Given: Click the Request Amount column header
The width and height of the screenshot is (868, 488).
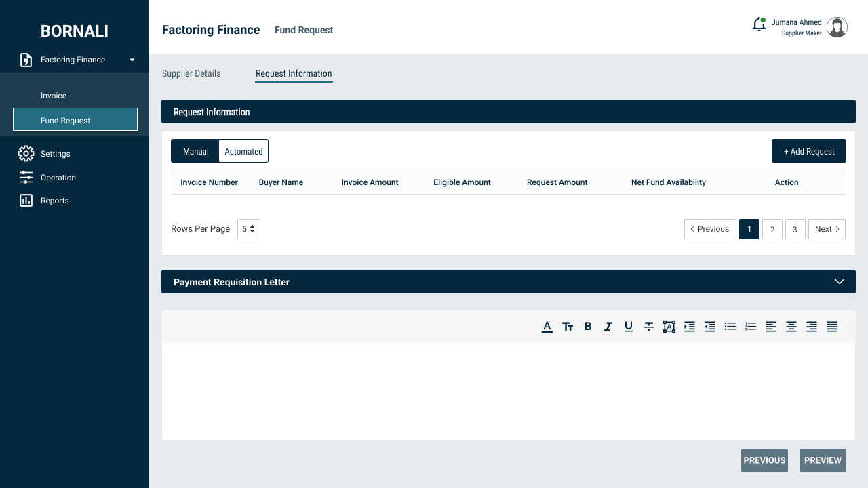Looking at the screenshot, I should tap(557, 182).
